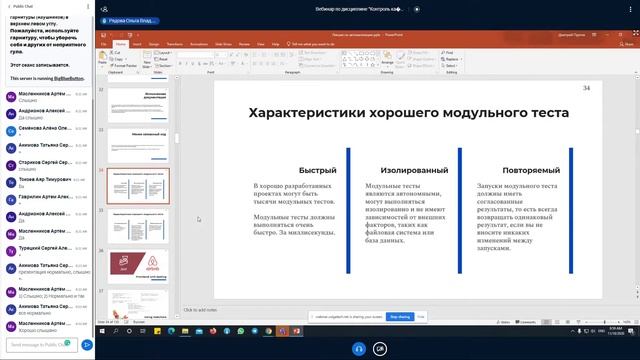Image resolution: width=640 pixels, height=360 pixels.
Task: Click Cut in the Clipboard group
Action: 116,53
